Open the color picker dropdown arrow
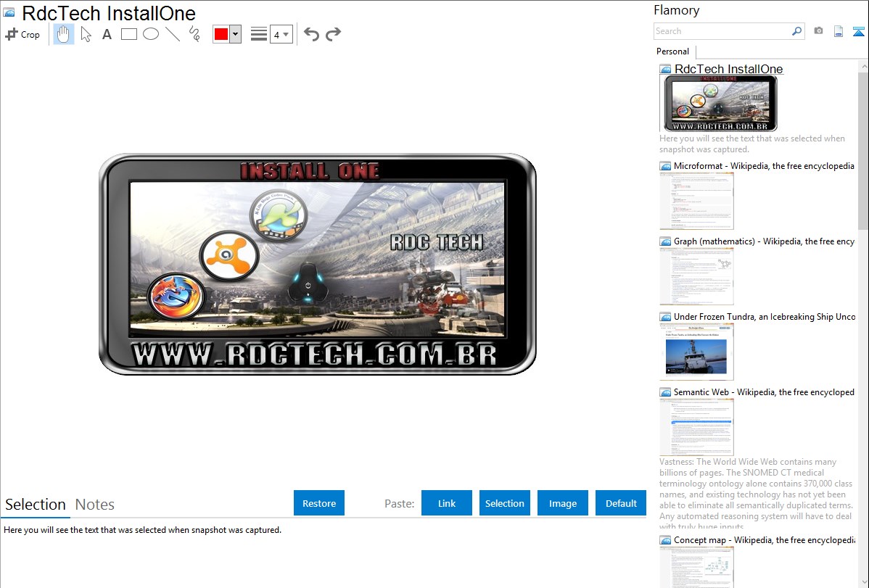 (235, 34)
